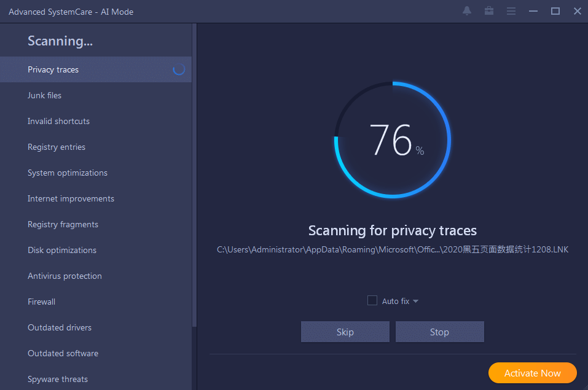Click the Activate Now button
The height and width of the screenshot is (390, 588).
[x=533, y=373]
